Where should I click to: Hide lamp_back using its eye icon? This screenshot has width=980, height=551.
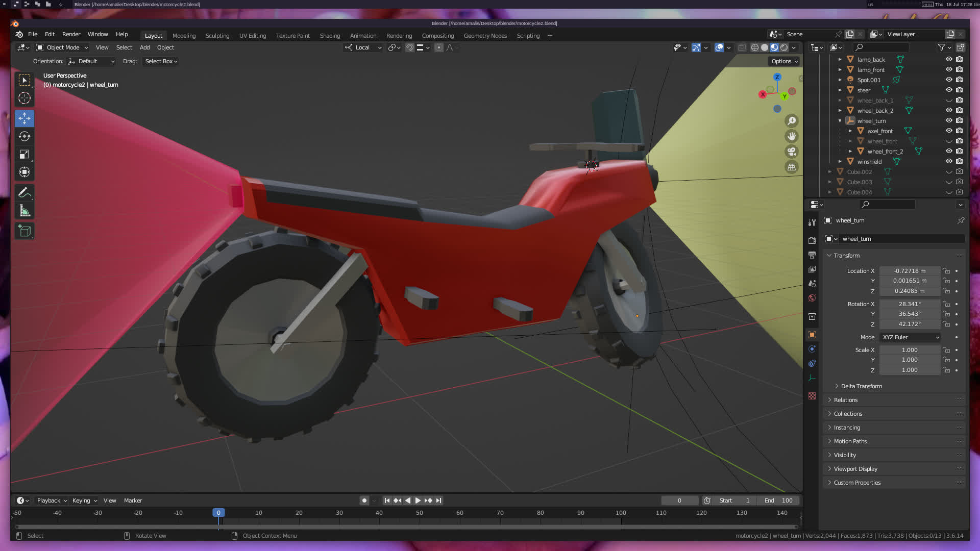949,59
